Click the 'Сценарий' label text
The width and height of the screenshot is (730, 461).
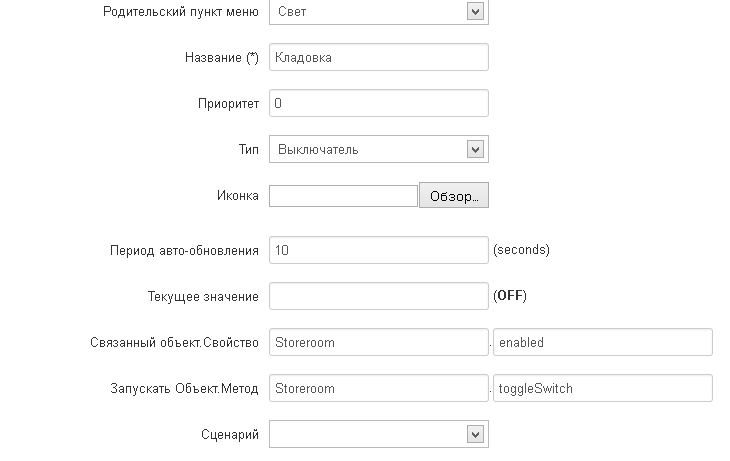(230, 434)
